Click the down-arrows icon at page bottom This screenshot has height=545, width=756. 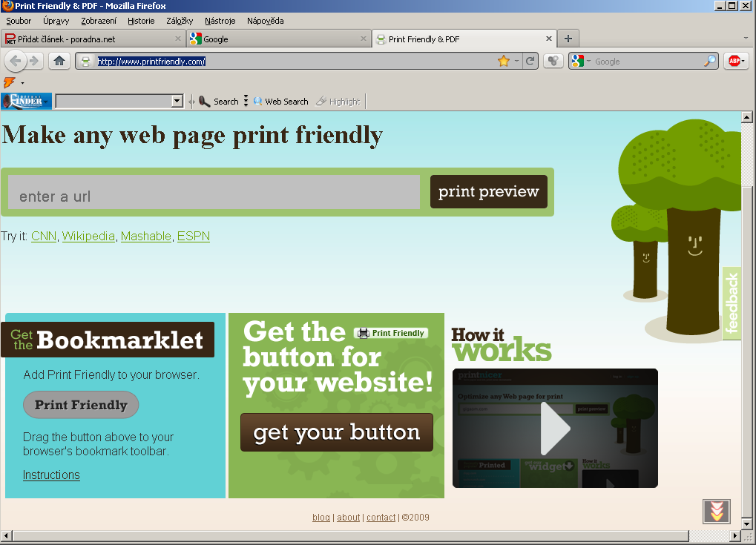pos(717,512)
